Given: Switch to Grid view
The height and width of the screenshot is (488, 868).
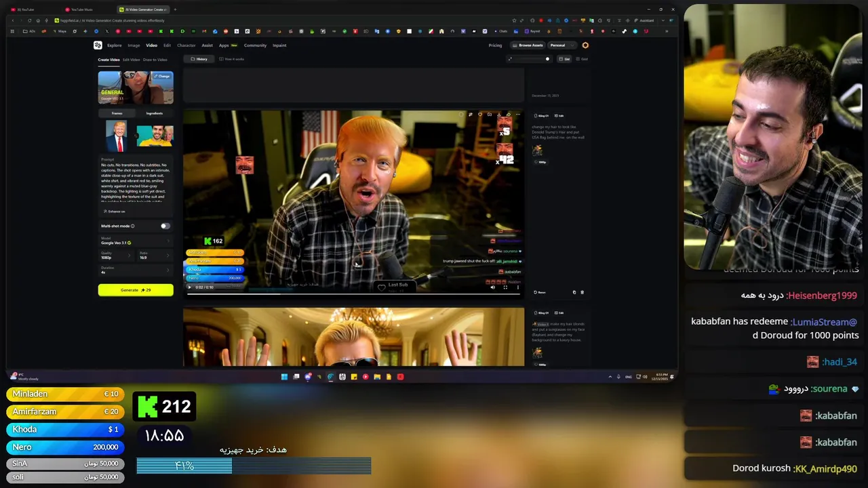Looking at the screenshot, I should pos(582,59).
